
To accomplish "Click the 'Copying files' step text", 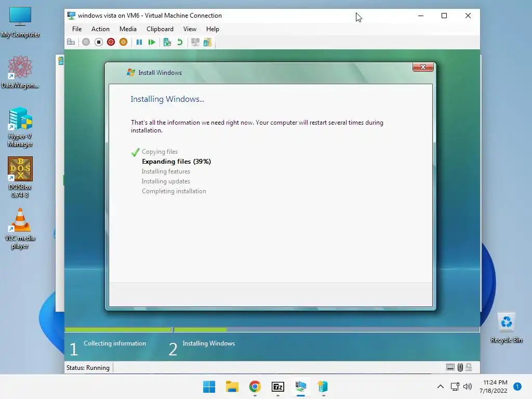I will coord(160,152).
